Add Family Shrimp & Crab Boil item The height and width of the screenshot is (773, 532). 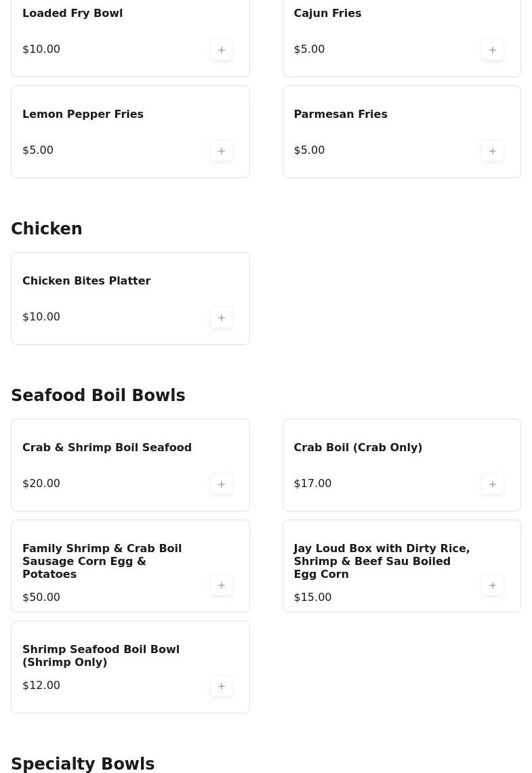(x=221, y=585)
